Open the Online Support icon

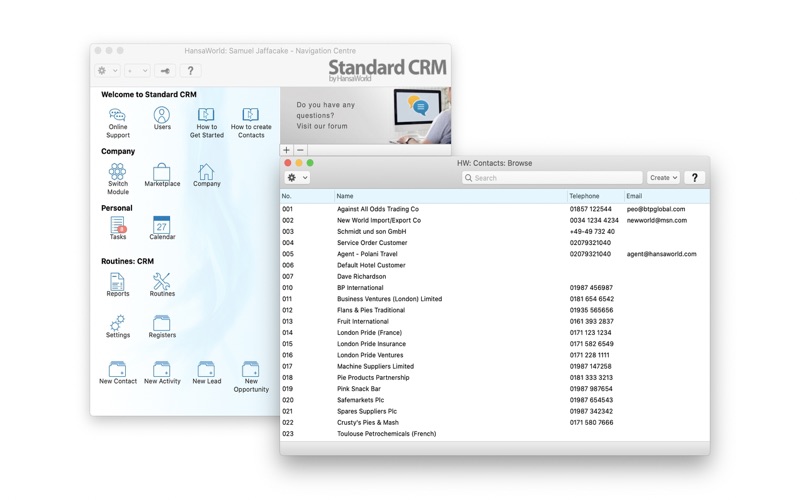(117, 122)
